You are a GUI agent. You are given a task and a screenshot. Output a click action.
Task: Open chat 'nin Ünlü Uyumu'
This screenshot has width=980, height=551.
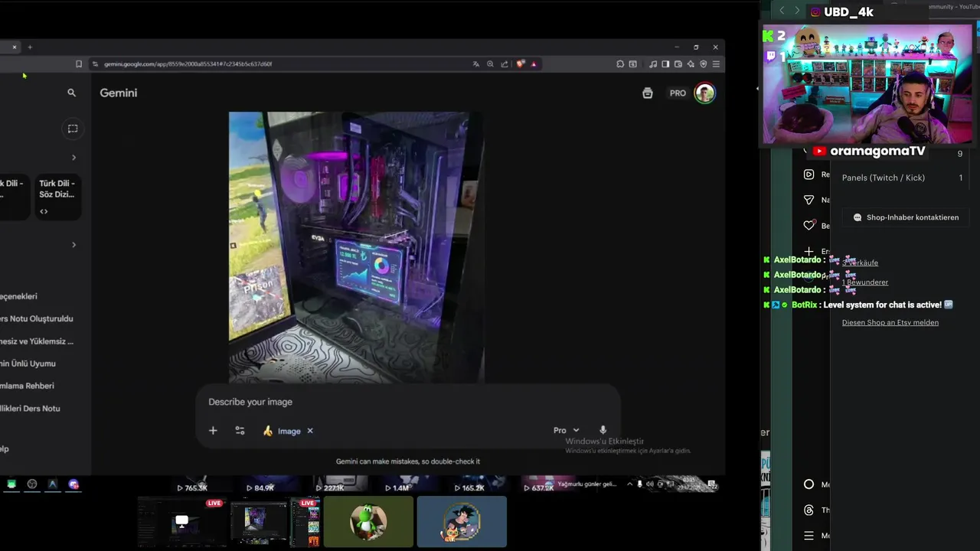tap(28, 364)
